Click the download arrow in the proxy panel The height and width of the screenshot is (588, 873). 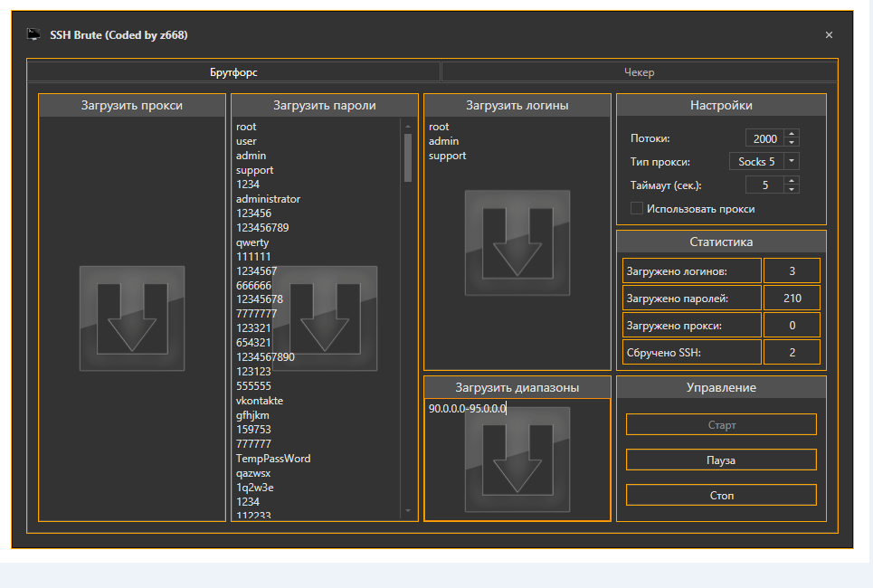(x=132, y=318)
